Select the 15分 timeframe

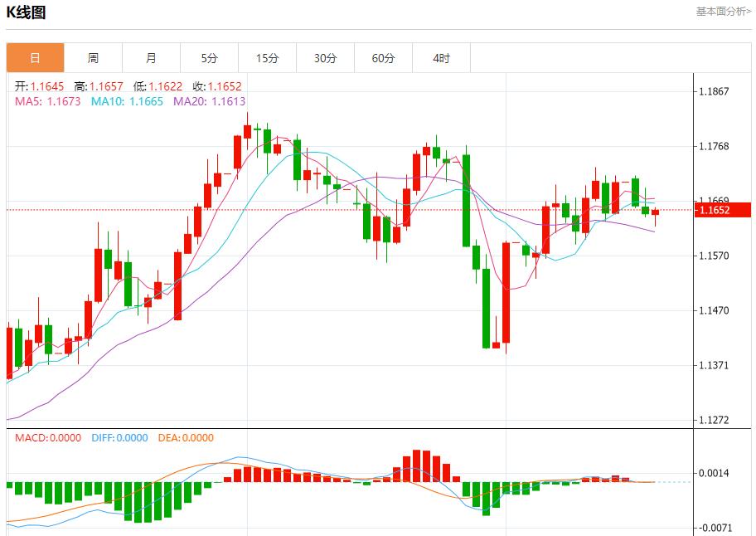tap(267, 58)
